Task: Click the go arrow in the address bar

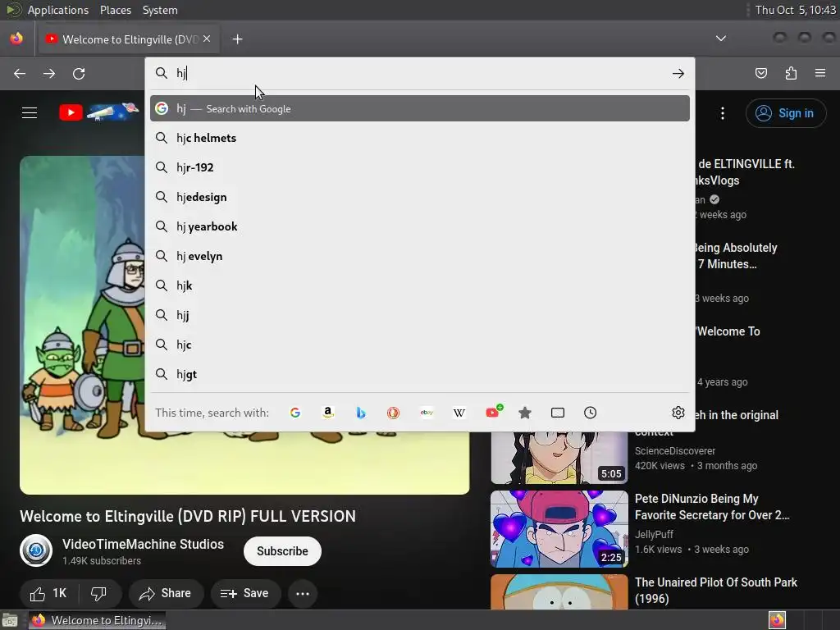Action: click(678, 73)
